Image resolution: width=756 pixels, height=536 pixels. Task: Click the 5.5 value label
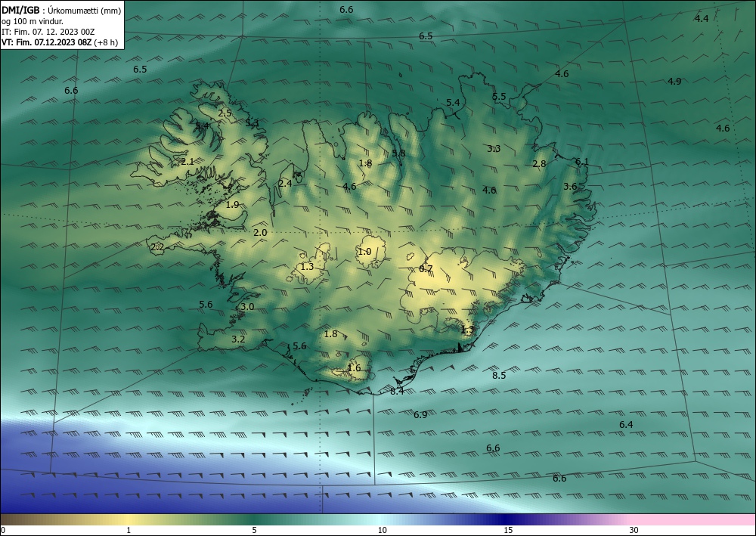click(499, 97)
